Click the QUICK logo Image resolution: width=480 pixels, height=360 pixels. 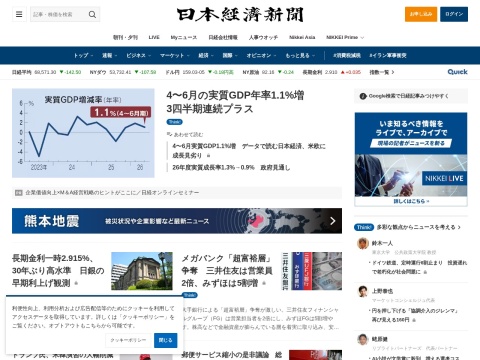tap(457, 72)
